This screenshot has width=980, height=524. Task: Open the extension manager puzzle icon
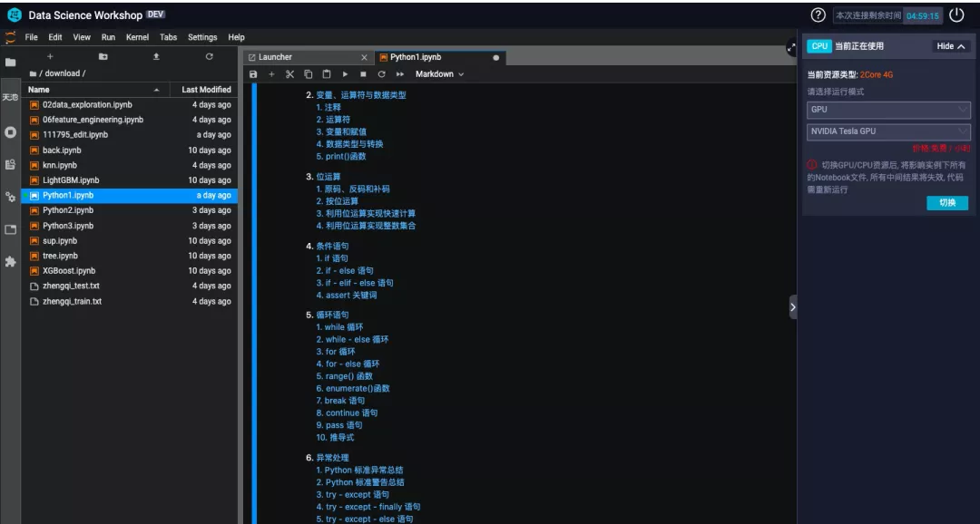click(x=11, y=262)
